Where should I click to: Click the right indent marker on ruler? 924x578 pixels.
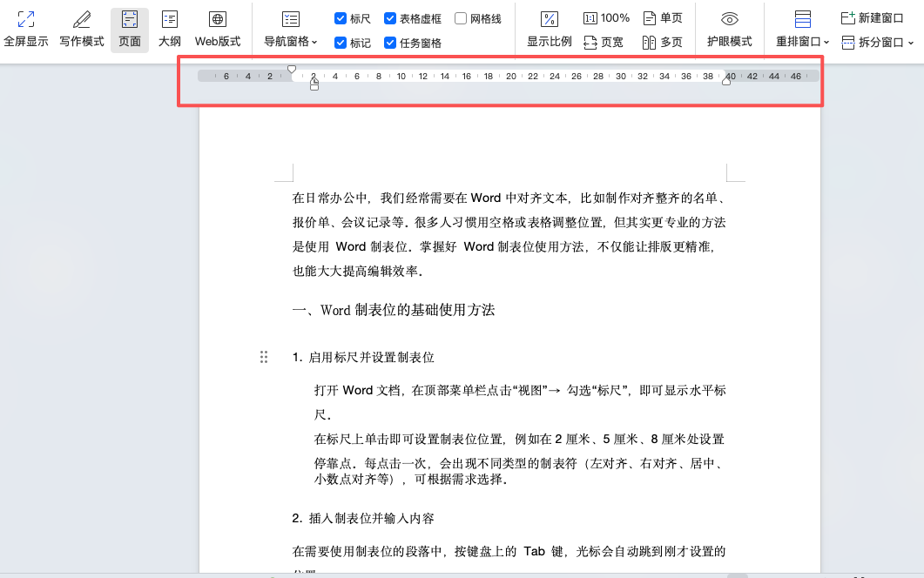click(726, 81)
